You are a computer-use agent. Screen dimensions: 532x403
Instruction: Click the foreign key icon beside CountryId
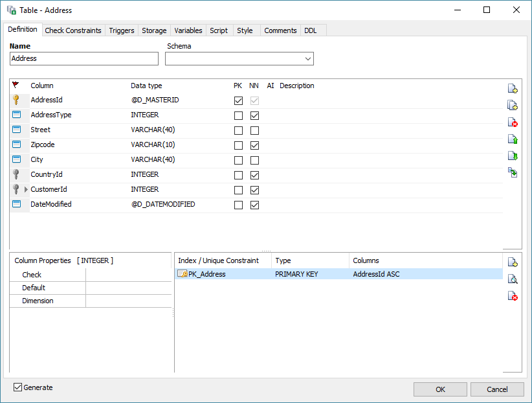click(x=16, y=174)
